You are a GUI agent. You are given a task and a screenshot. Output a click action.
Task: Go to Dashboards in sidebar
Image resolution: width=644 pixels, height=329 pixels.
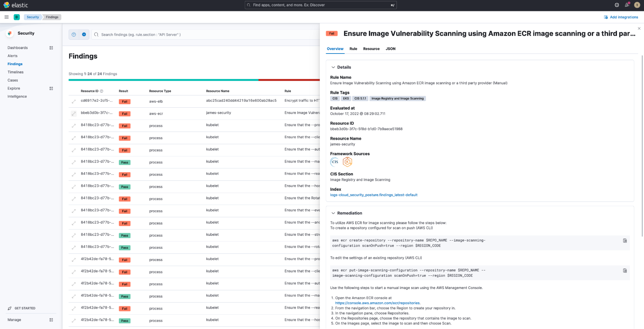pyautogui.click(x=18, y=48)
